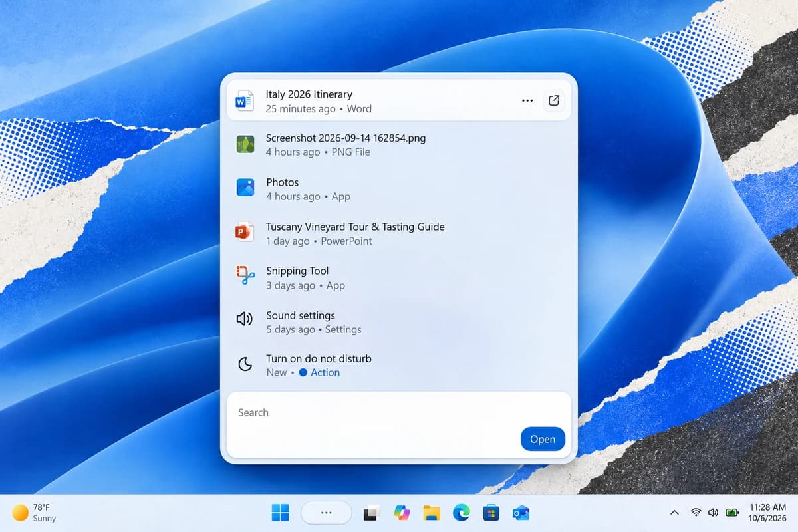Launch Microsoft Edge from the taskbar

[461, 513]
